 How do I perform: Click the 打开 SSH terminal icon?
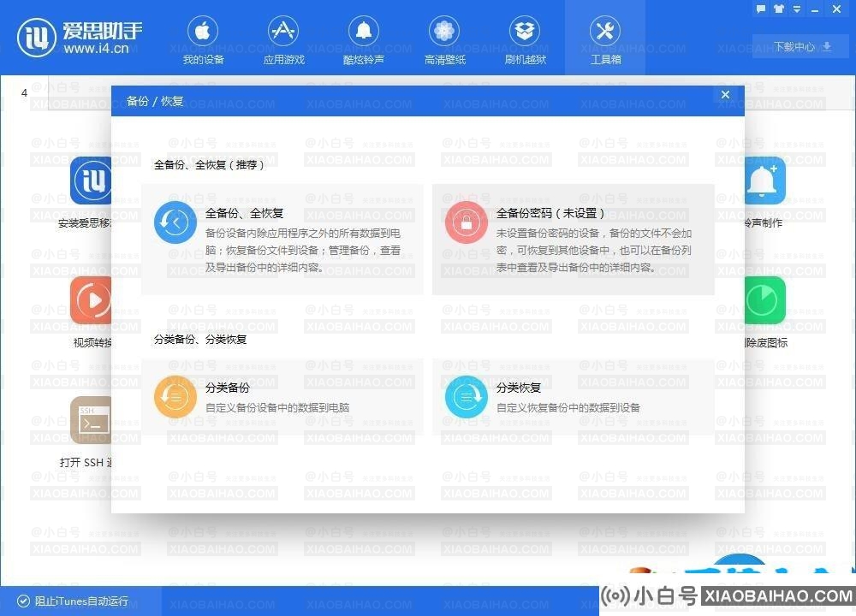[91, 419]
